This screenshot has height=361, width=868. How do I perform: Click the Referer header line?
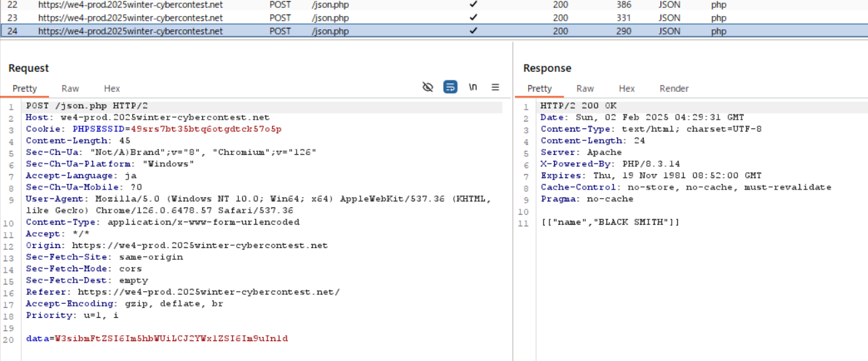click(x=183, y=292)
